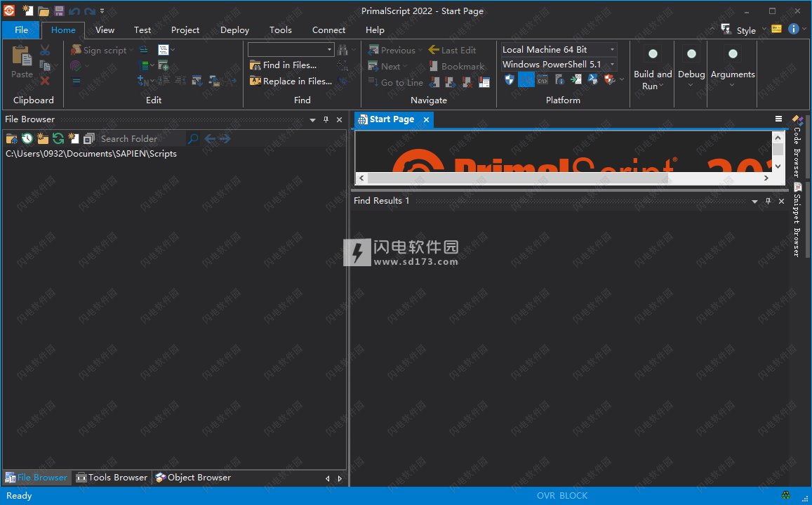Click the bookmark list icon in Navigate
The image size is (812, 505).
[x=484, y=82]
